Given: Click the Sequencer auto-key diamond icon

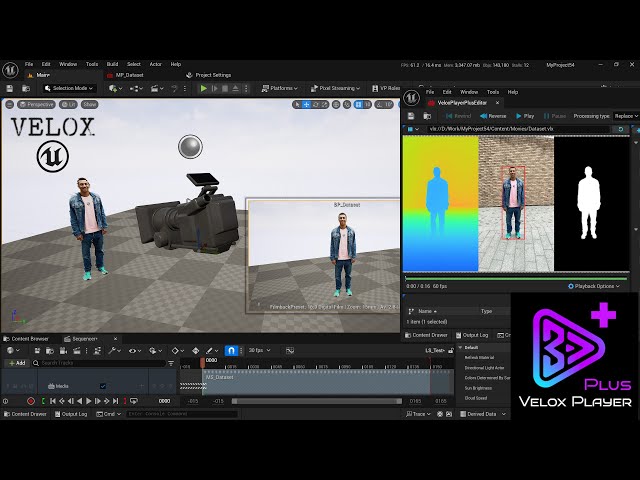Looking at the screenshot, I should coord(196,351).
